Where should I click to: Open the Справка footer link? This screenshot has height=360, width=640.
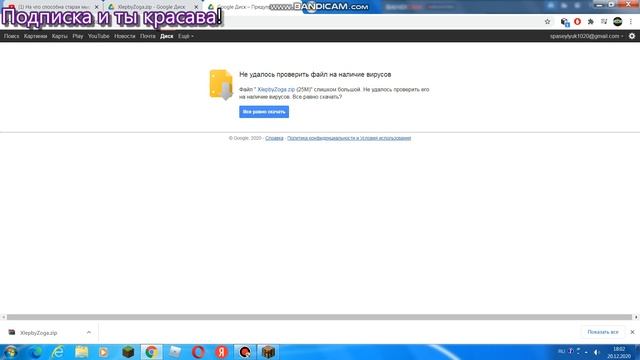pos(274,138)
